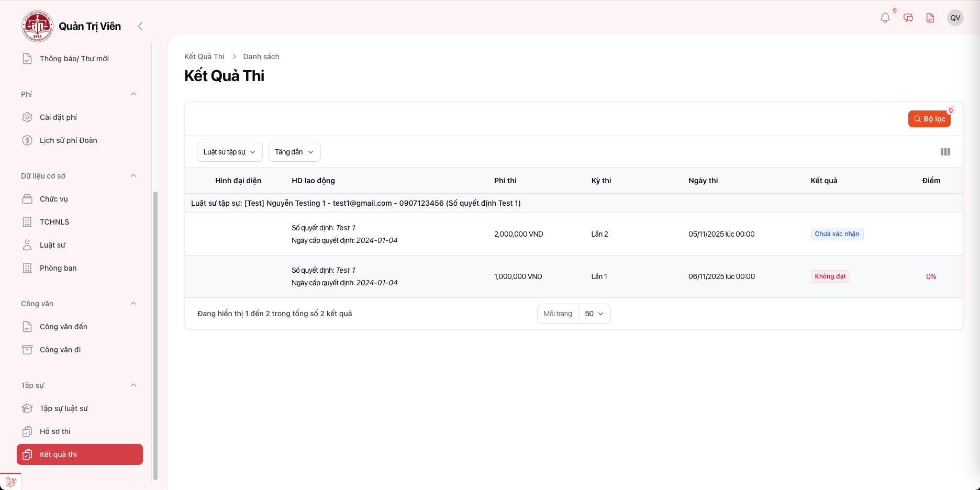Change the per-page count dropdown showing 50
980x490 pixels.
(594, 314)
